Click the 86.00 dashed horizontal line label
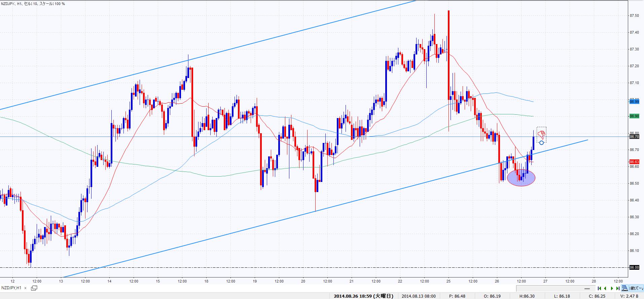644x299 pixels. (x=634, y=267)
